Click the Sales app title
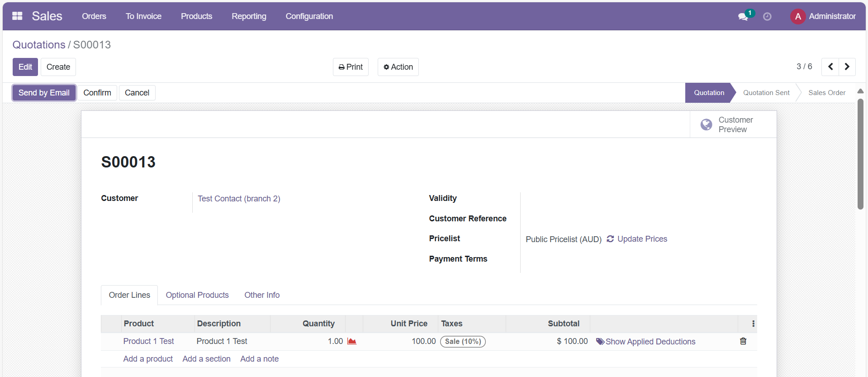This screenshot has height=377, width=868. (x=47, y=16)
